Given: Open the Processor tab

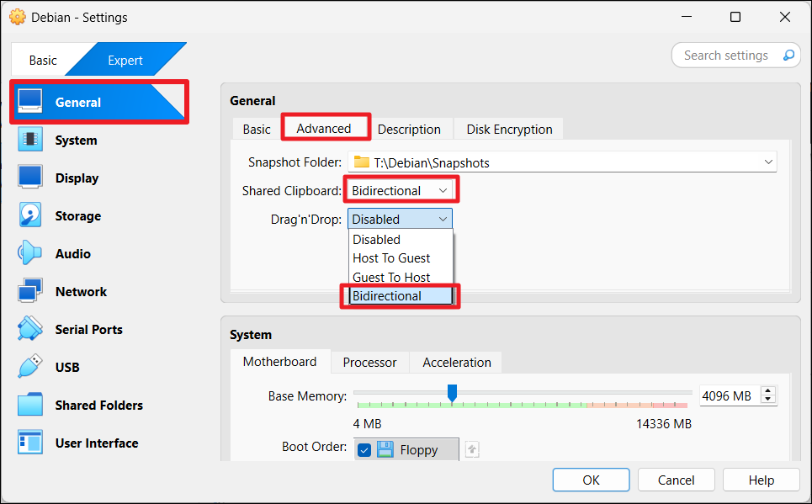Looking at the screenshot, I should pos(369,362).
